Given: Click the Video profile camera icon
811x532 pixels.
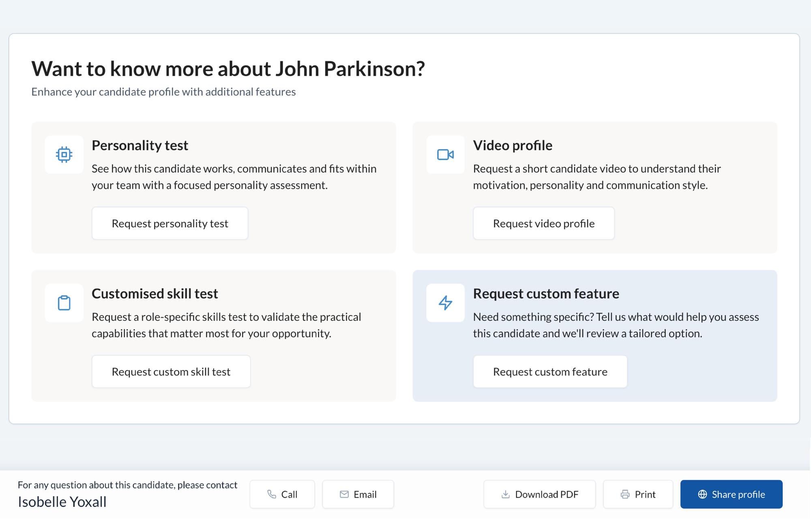Looking at the screenshot, I should coord(445,154).
